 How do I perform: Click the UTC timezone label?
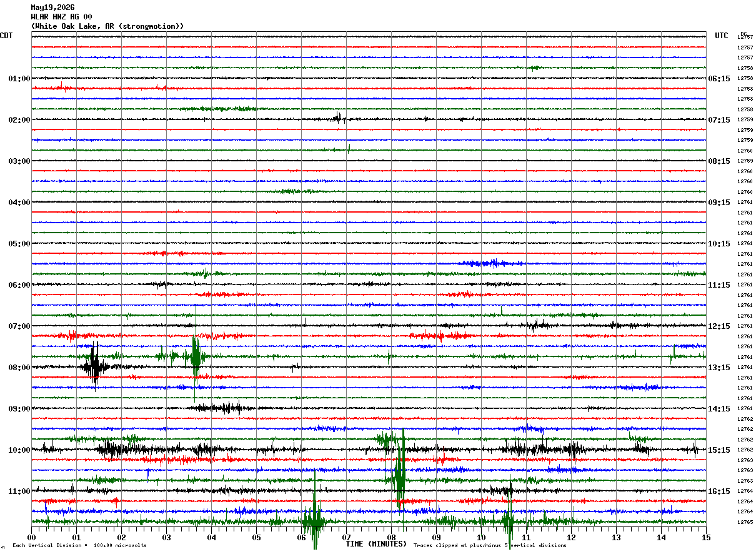pos(722,36)
